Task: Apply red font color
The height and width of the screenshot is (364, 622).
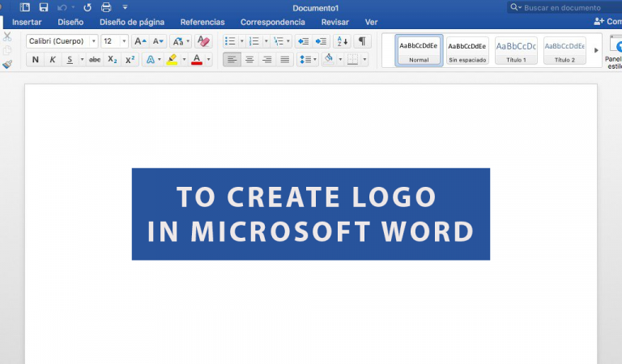Action: coord(197,60)
